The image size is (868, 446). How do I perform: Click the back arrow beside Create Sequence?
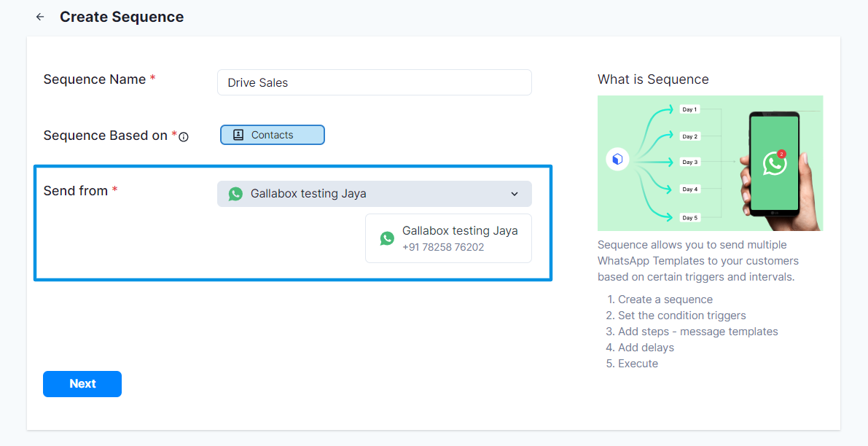coord(40,17)
